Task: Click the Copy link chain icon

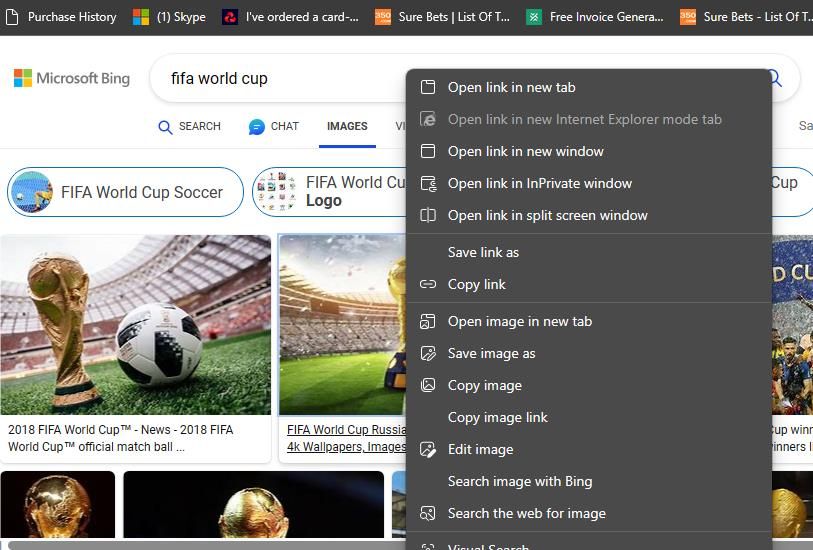Action: point(428,284)
